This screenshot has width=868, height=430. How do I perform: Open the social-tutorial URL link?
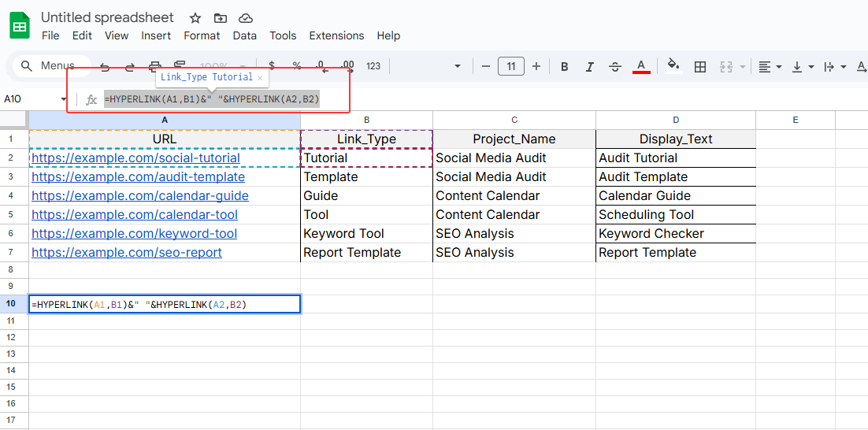135,158
